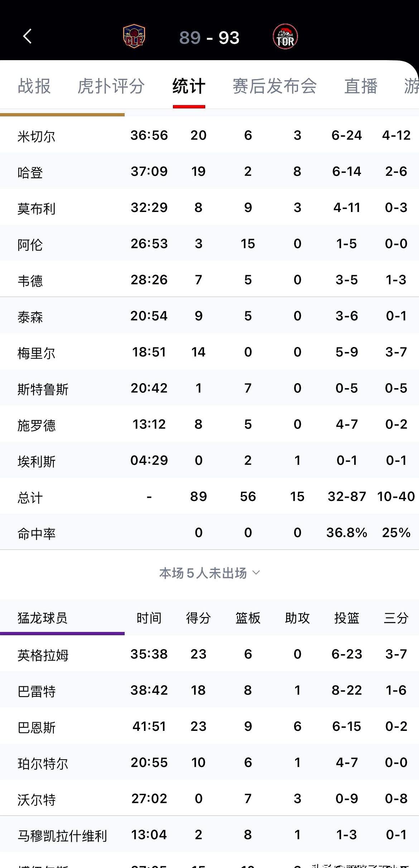This screenshot has width=419, height=868.
Task: Sort by the 得分 column header
Action: (198, 618)
